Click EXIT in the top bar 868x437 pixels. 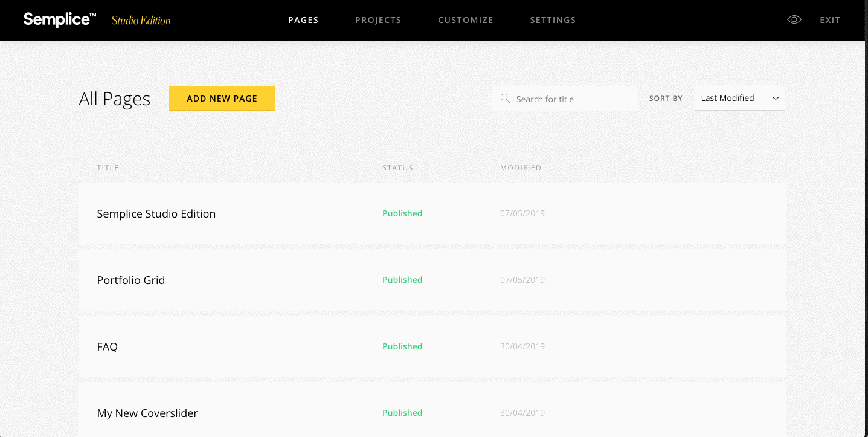(829, 19)
